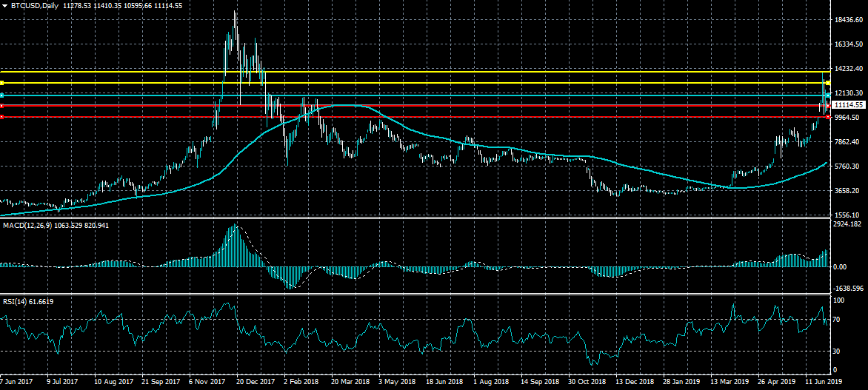Click the MACD scale value 2924.182
The height and width of the screenshot is (390, 868).
point(849,223)
